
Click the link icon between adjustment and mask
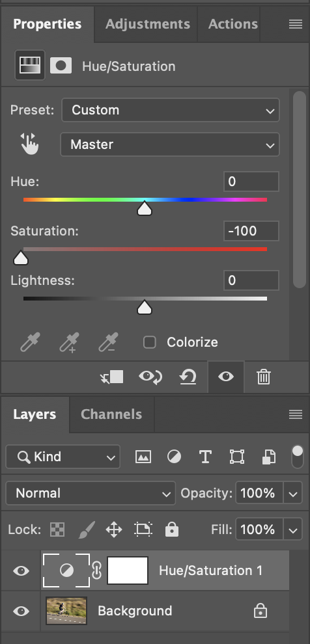[x=96, y=570]
